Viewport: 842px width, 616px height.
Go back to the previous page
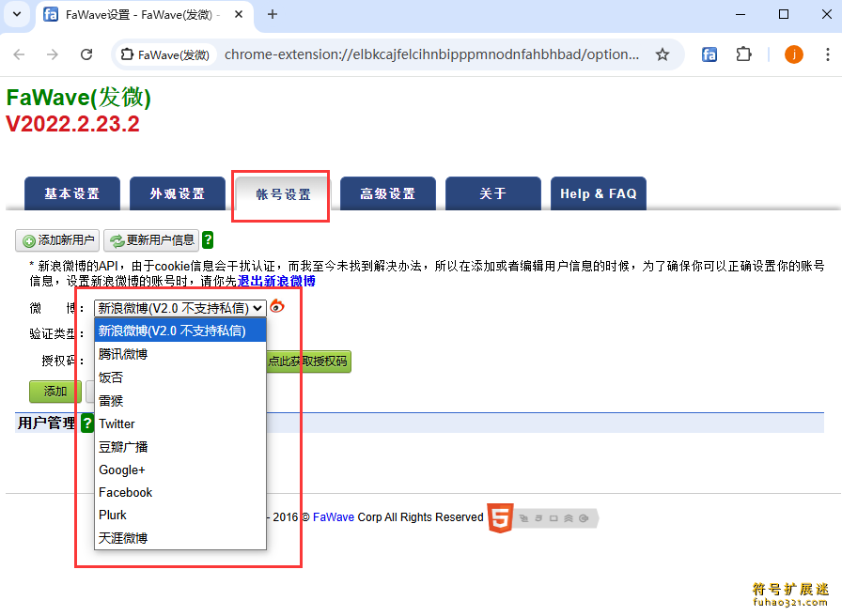pyautogui.click(x=20, y=54)
